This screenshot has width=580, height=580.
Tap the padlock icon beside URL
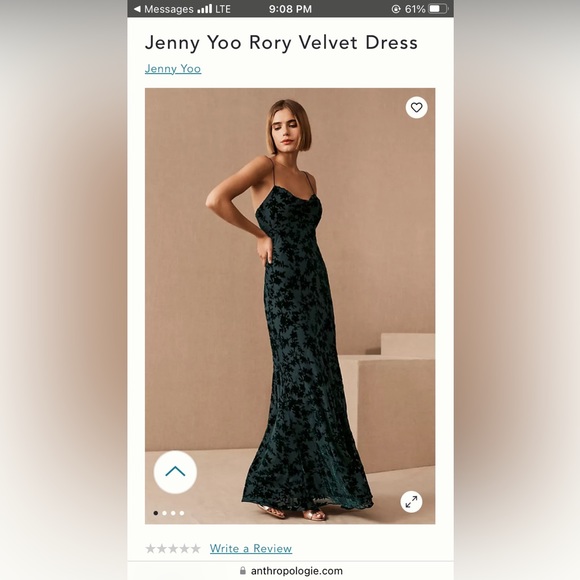pyautogui.click(x=243, y=570)
